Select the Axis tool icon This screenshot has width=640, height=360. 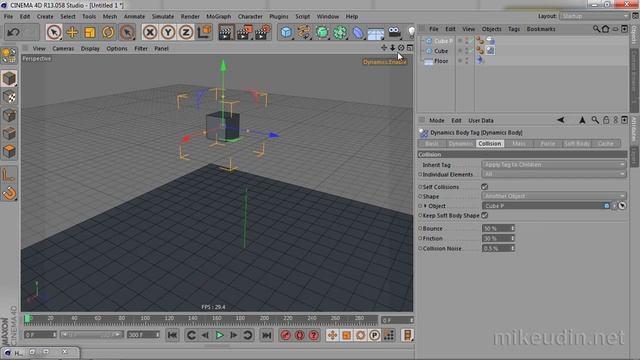9,175
